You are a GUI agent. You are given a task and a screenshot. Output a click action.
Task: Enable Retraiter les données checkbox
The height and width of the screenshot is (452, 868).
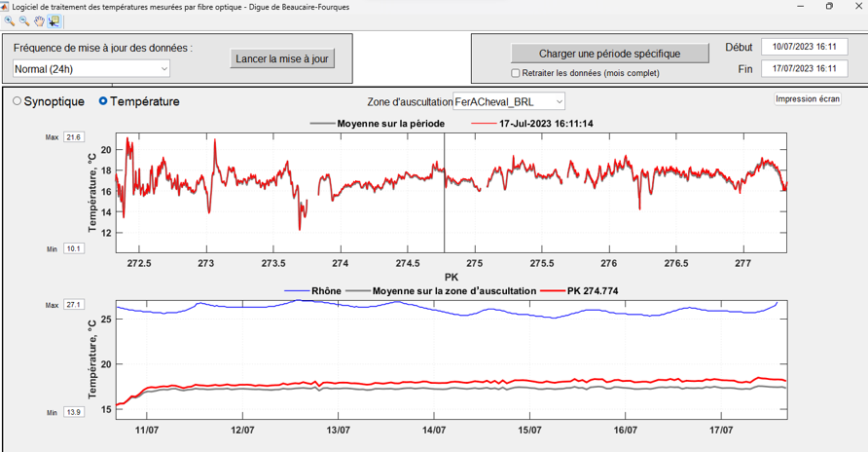coord(516,73)
